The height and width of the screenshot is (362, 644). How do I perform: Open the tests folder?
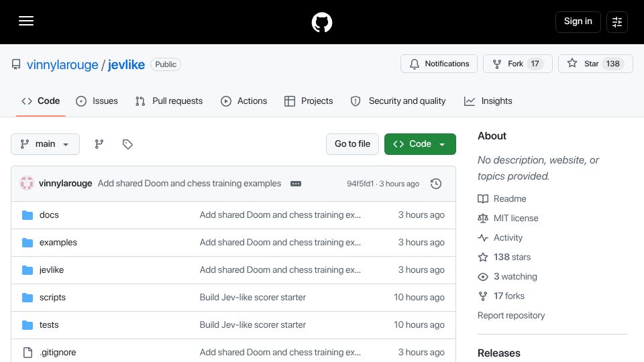pos(49,325)
